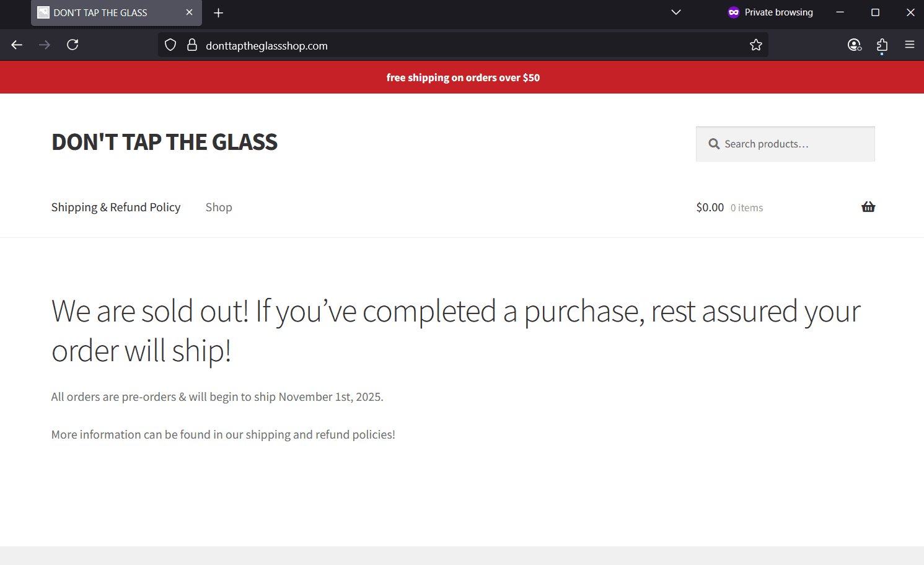Click the DON'T TAP THE GLASS site title
The image size is (924, 565).
pos(164,142)
